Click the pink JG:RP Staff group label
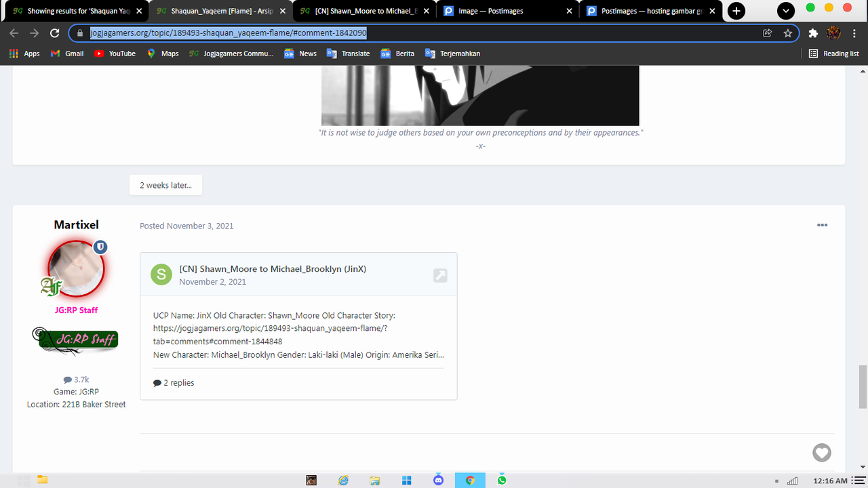The width and height of the screenshot is (868, 488). (76, 310)
